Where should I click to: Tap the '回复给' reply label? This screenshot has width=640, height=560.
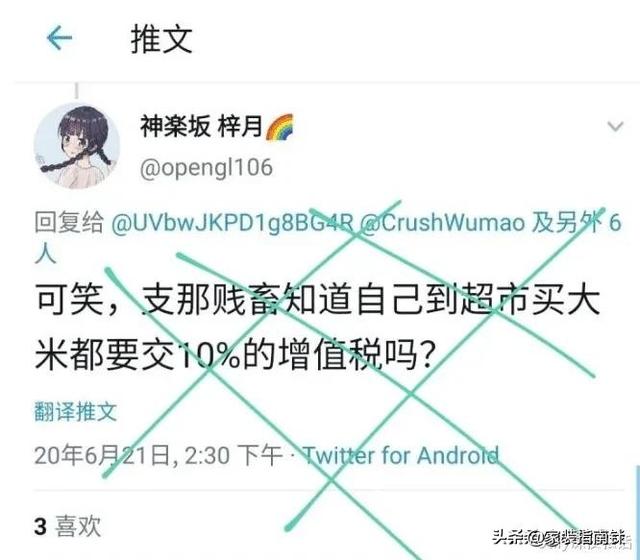[x=69, y=223]
